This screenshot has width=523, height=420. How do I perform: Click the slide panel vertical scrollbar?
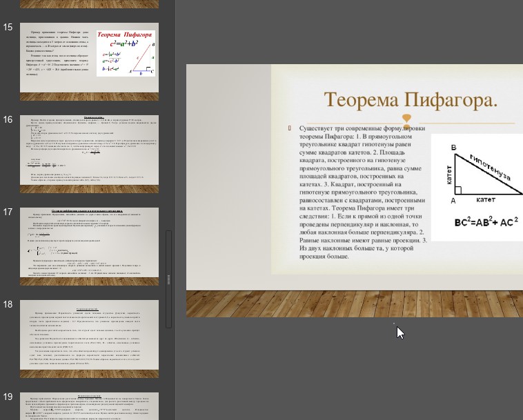(169, 279)
